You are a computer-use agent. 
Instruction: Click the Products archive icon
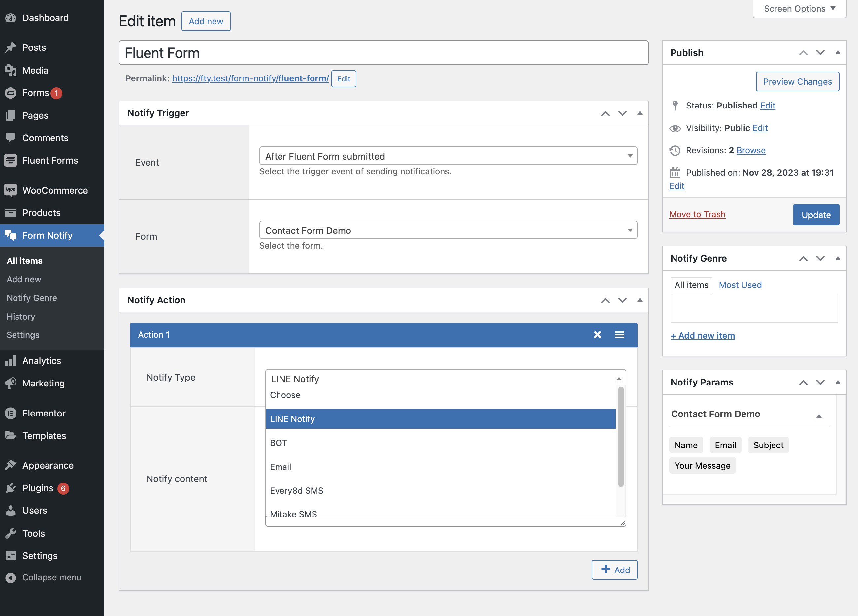(x=11, y=212)
